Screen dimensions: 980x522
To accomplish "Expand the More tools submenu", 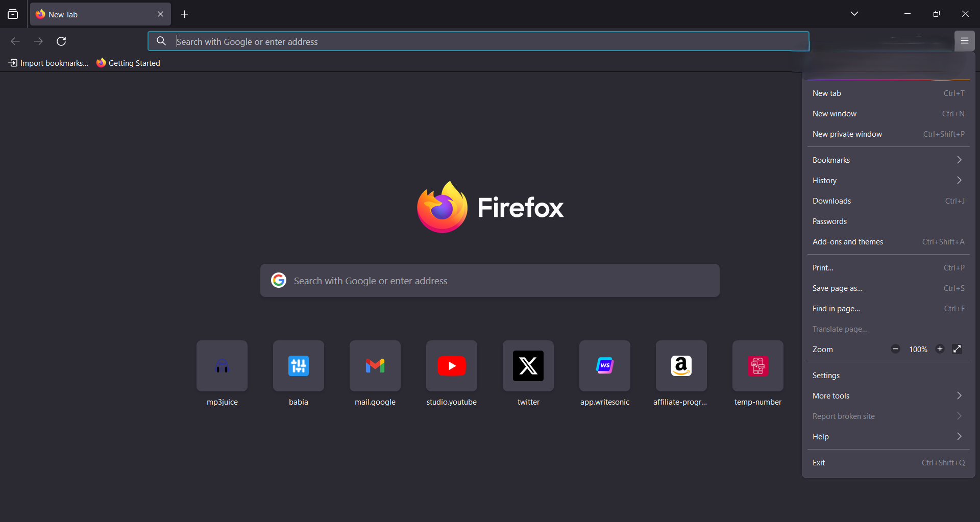I will pyautogui.click(x=888, y=396).
